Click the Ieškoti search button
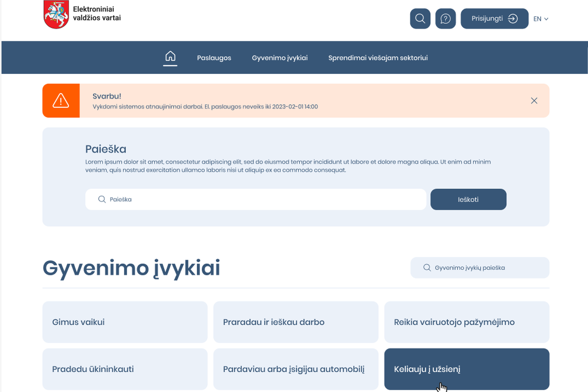 tap(468, 199)
